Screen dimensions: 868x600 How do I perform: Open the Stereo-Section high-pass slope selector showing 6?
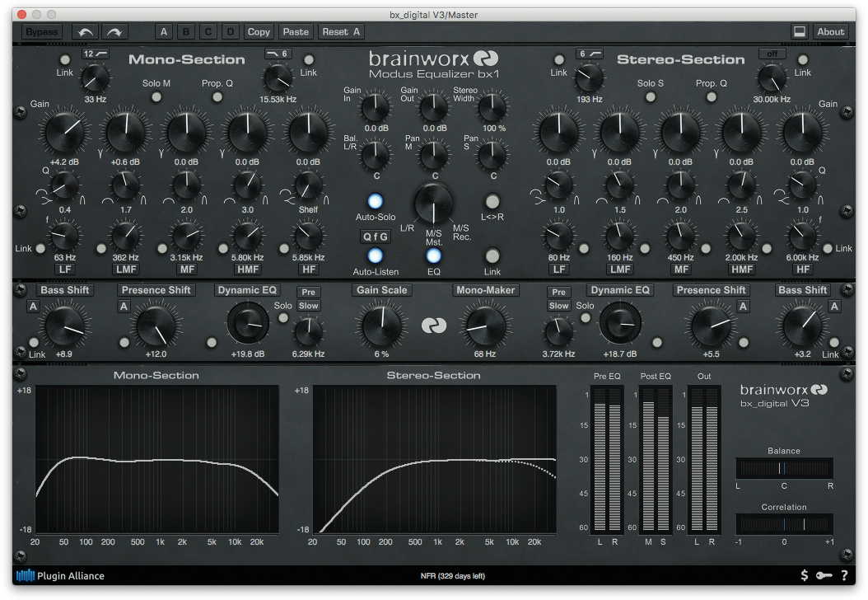click(x=589, y=54)
